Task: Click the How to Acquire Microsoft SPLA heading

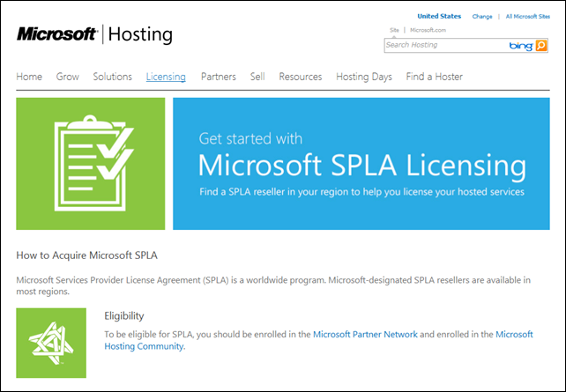Action: [x=86, y=255]
